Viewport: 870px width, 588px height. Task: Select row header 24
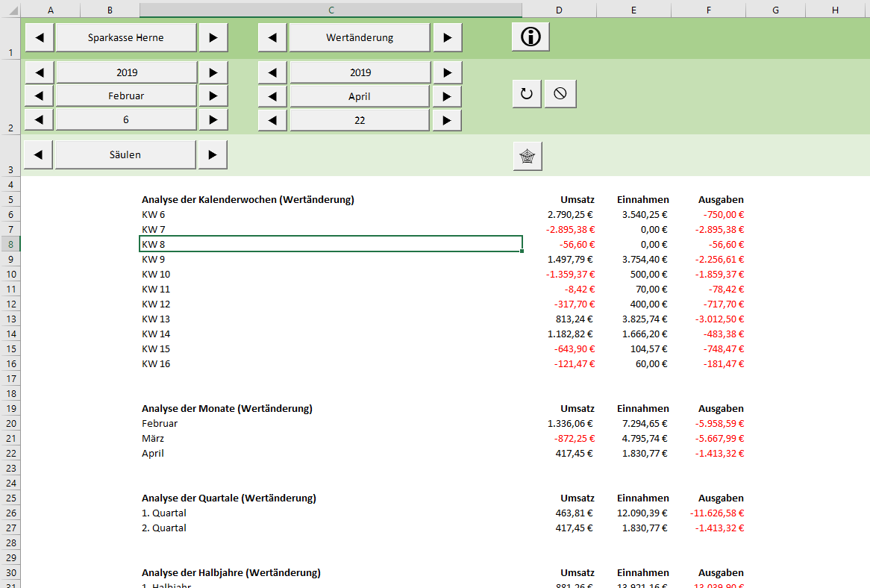10,483
